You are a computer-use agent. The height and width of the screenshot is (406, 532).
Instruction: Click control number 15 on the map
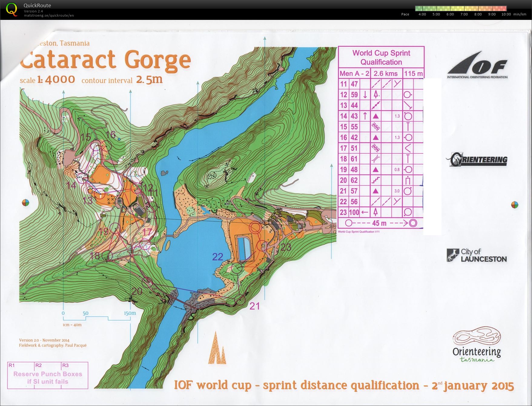[85, 137]
